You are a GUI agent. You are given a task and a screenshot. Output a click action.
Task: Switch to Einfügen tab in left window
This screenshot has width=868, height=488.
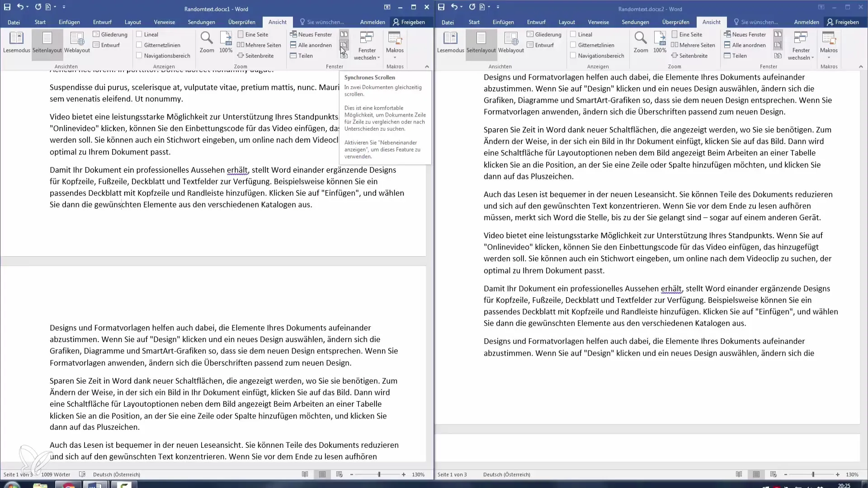coord(69,22)
